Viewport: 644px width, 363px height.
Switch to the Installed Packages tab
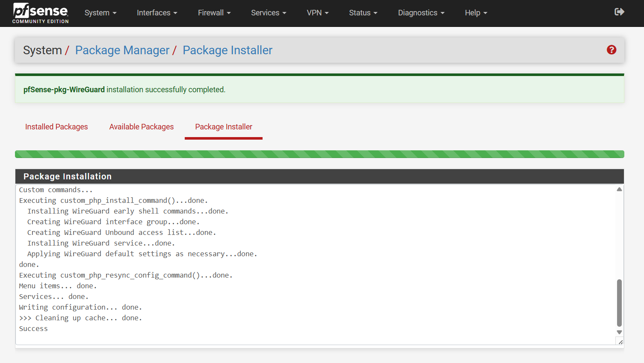click(x=56, y=127)
